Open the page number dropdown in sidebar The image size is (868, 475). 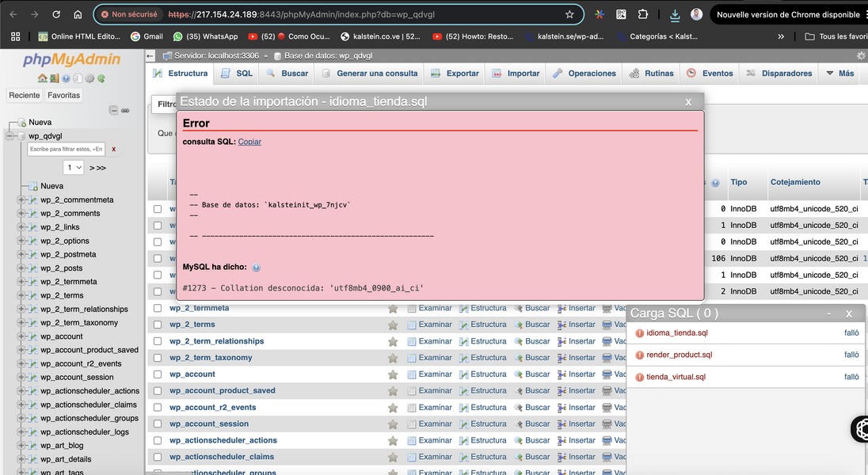(74, 167)
